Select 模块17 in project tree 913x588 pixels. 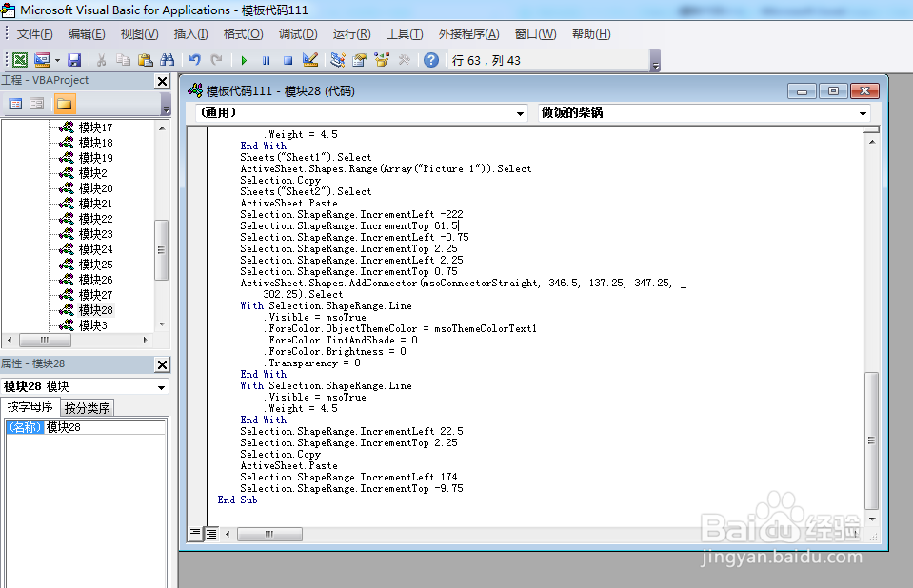[x=95, y=127]
